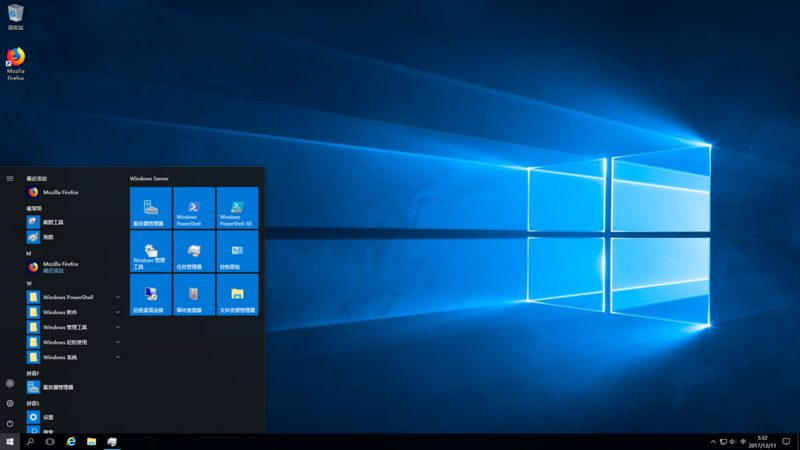800x450 pixels.
Task: Open the Action Center notification icon
Action: click(786, 442)
